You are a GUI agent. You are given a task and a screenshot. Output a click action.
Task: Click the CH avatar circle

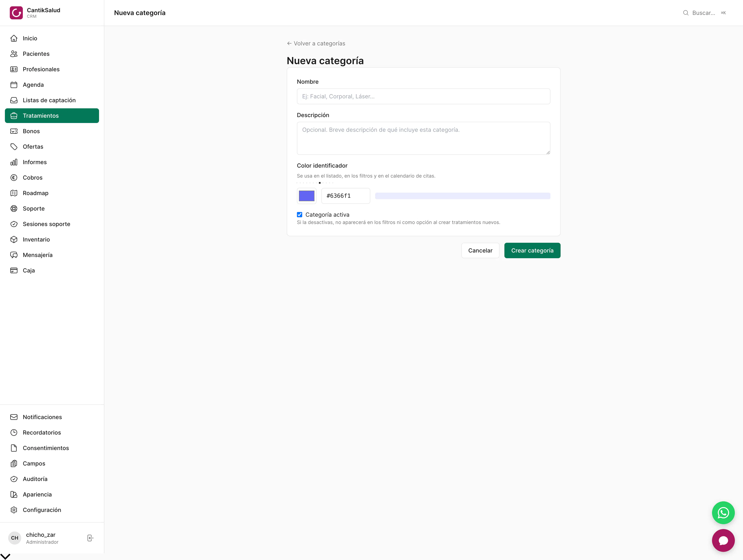pos(15,538)
